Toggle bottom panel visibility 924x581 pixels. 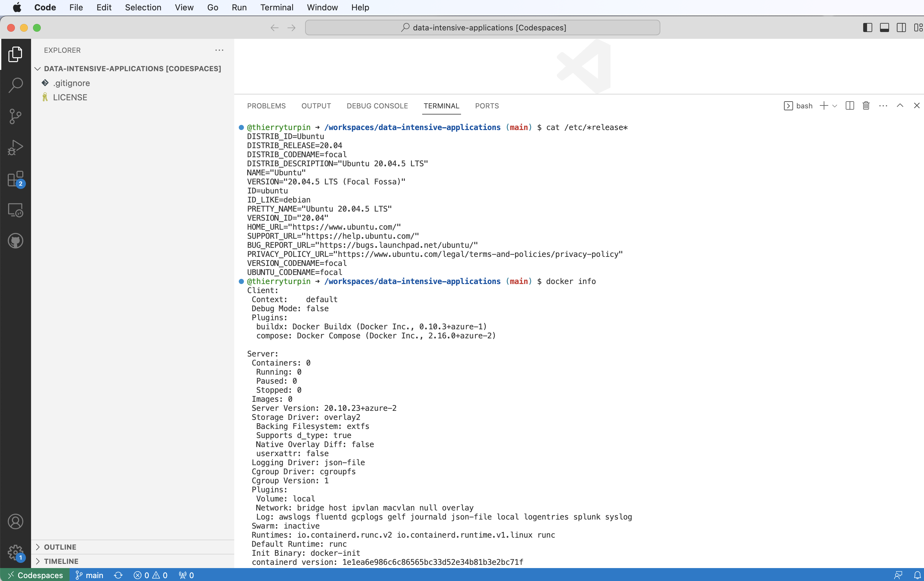pos(884,27)
